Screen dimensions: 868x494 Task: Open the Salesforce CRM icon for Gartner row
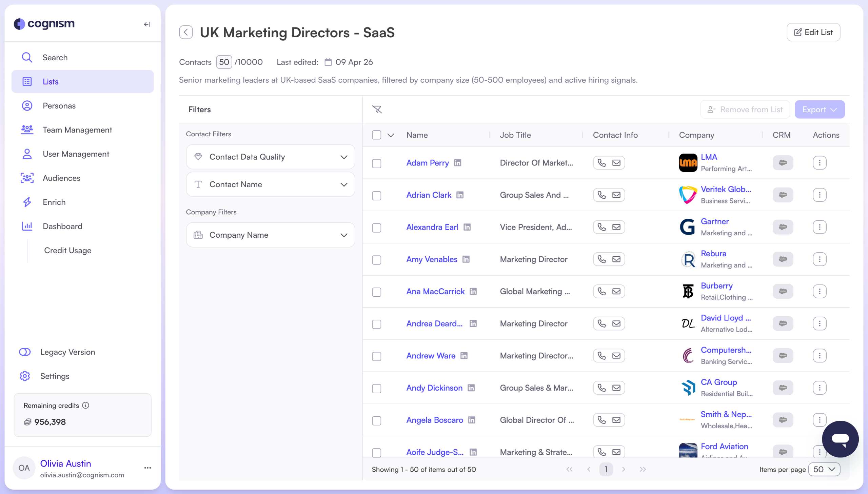(x=783, y=227)
